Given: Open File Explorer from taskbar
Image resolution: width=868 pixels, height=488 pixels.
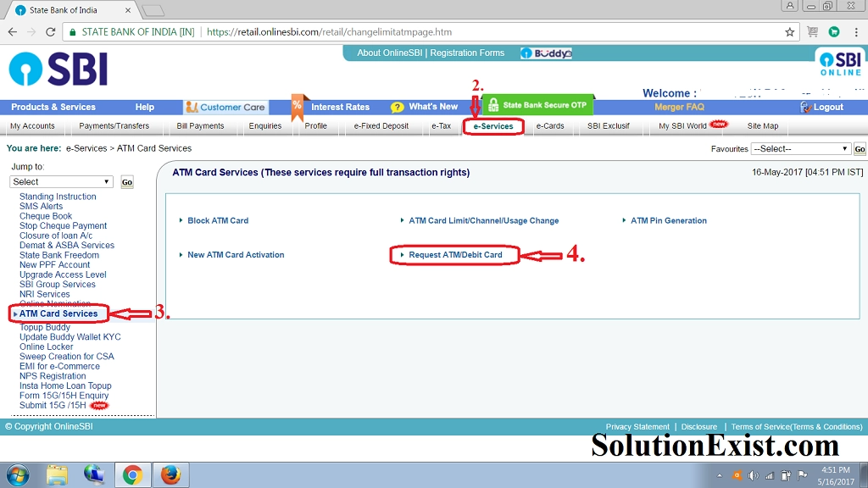Looking at the screenshot, I should (x=57, y=475).
